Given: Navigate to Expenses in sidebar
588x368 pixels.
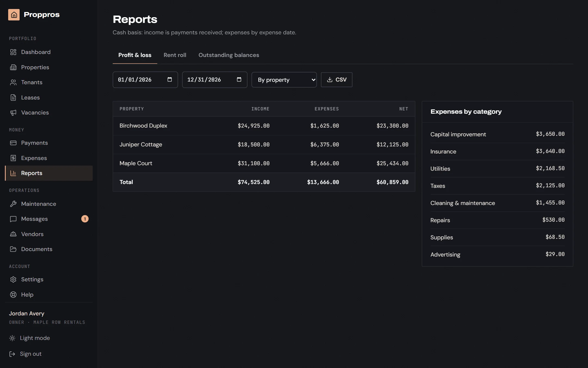Looking at the screenshot, I should click(x=49, y=158).
